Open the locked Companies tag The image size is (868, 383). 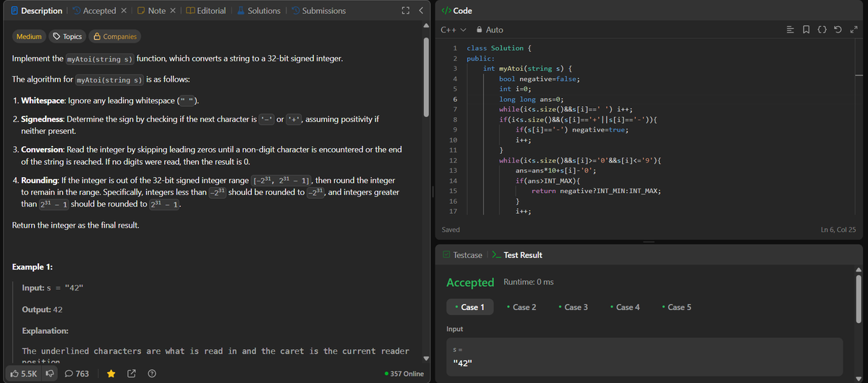[114, 36]
